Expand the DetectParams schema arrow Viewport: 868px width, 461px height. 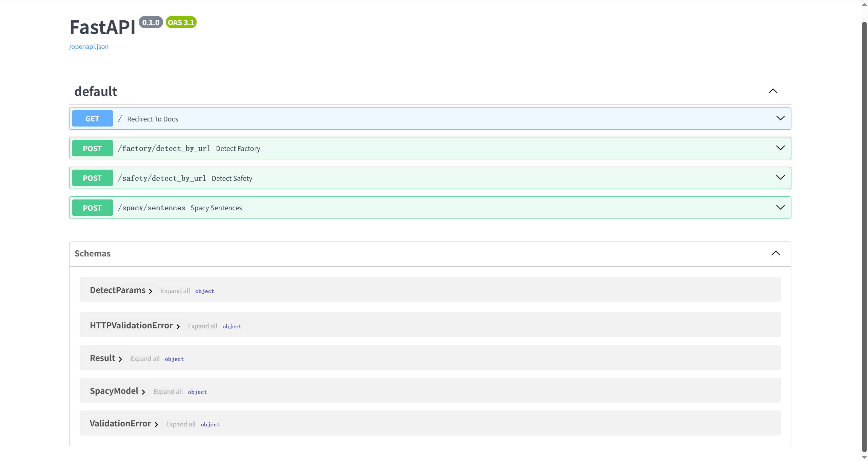[x=151, y=291]
